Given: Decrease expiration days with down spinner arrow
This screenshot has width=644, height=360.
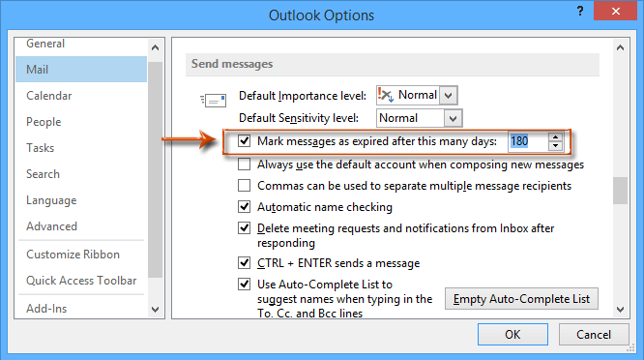Looking at the screenshot, I should [x=555, y=145].
